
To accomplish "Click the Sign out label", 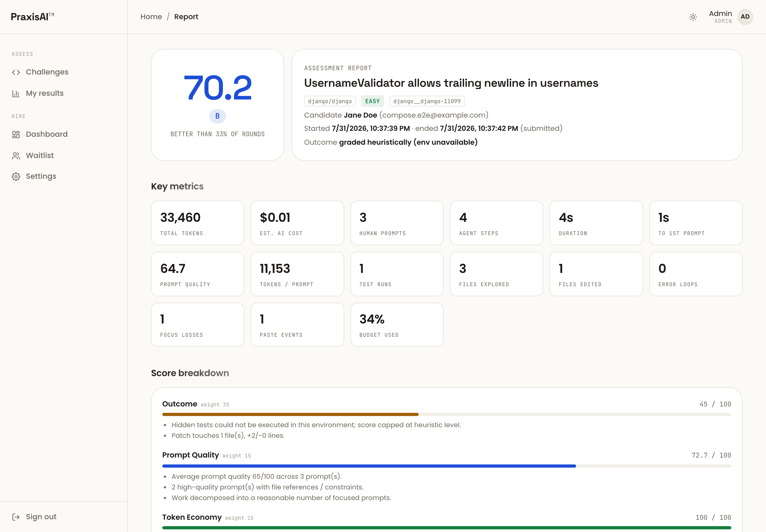I will coord(41,517).
